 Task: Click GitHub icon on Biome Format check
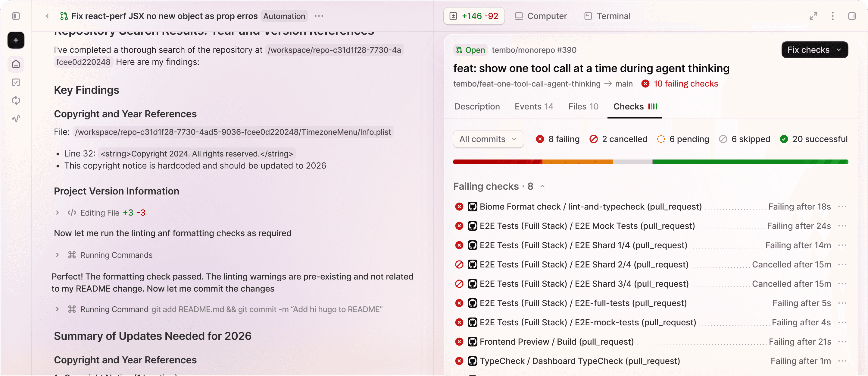pyautogui.click(x=473, y=207)
